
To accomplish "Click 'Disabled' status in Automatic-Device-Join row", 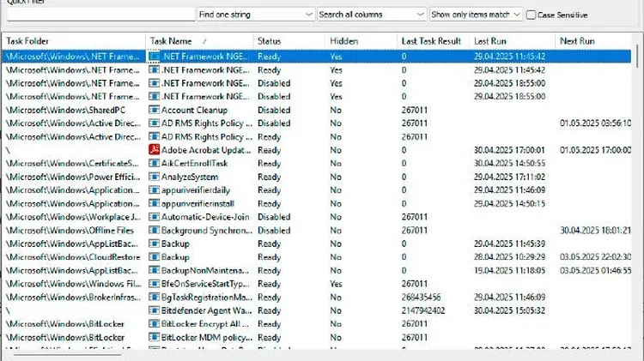I will (274, 217).
